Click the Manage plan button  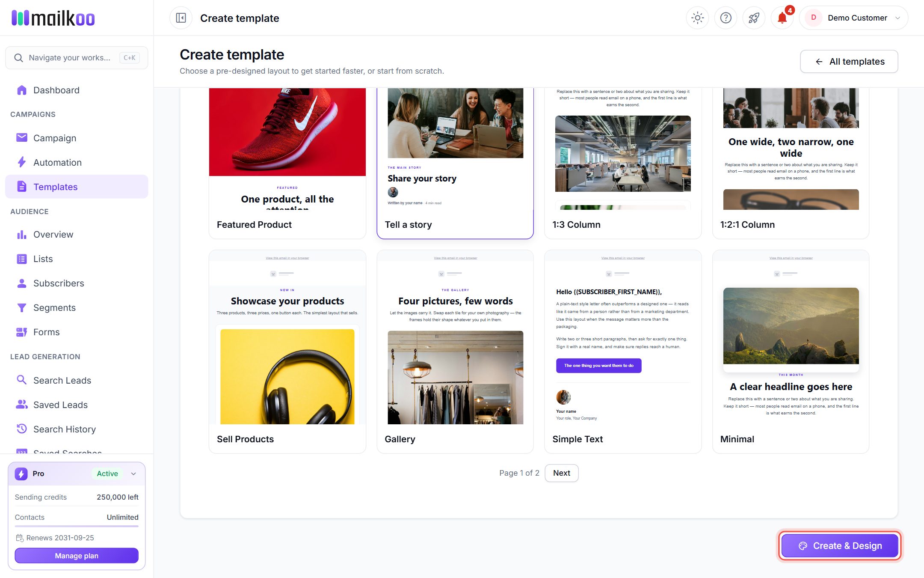[x=77, y=556]
